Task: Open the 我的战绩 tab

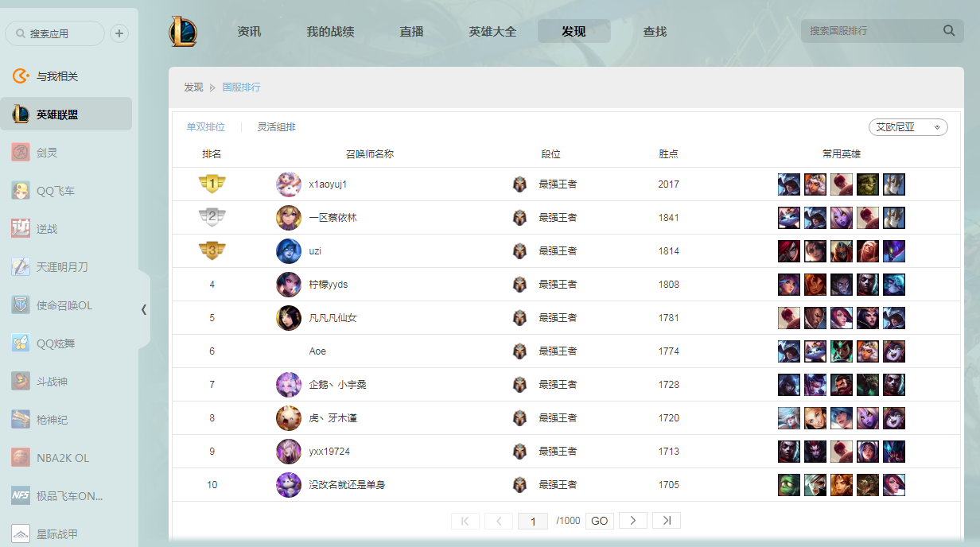Action: [x=330, y=32]
